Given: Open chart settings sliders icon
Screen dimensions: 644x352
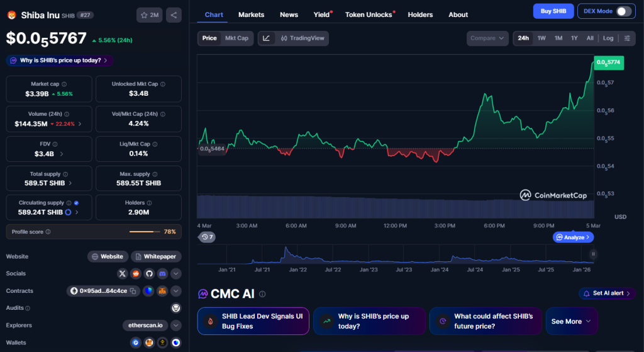Looking at the screenshot, I should point(627,38).
